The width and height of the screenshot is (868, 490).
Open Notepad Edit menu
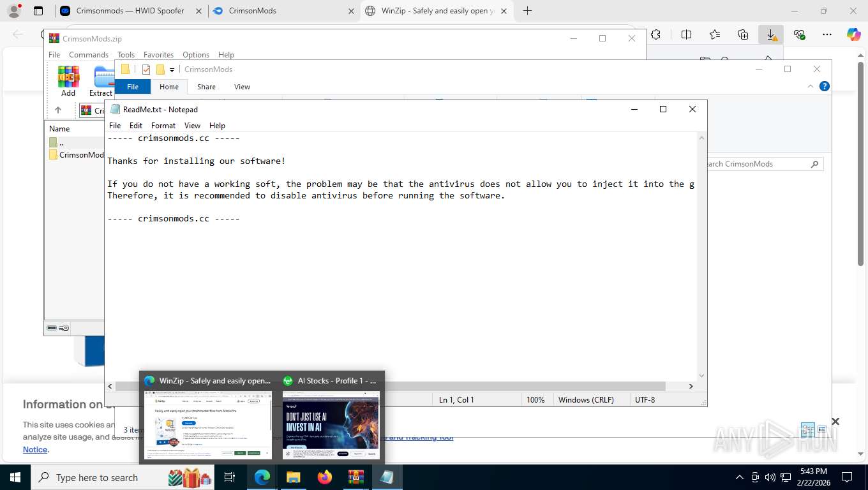136,126
